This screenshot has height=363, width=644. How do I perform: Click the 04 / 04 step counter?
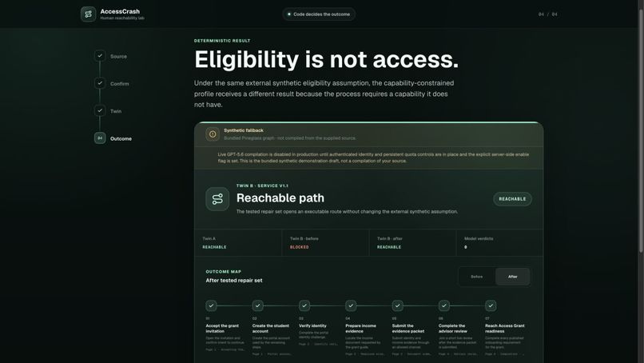click(x=547, y=14)
